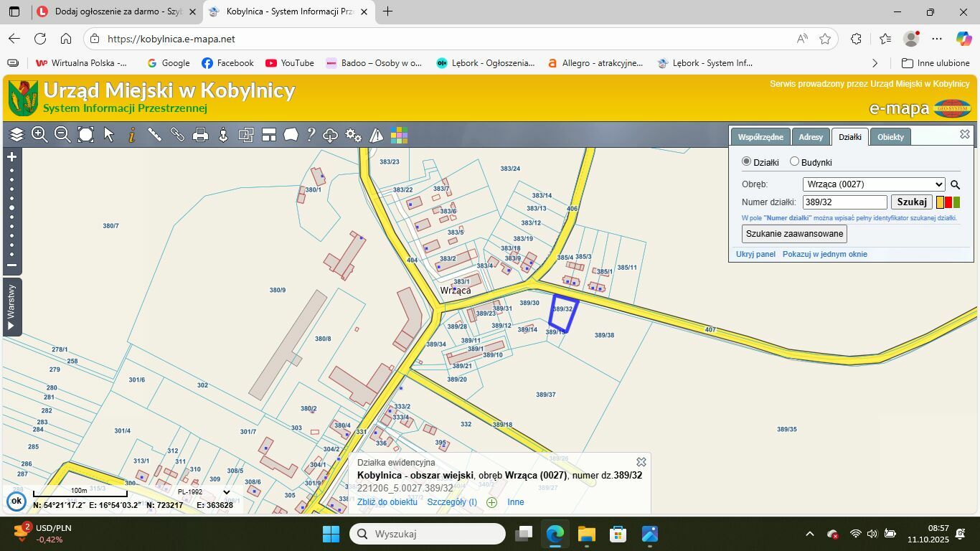Click the 'Zbliż do obiektu' link
Image resolution: width=980 pixels, height=551 pixels.
[x=387, y=502]
